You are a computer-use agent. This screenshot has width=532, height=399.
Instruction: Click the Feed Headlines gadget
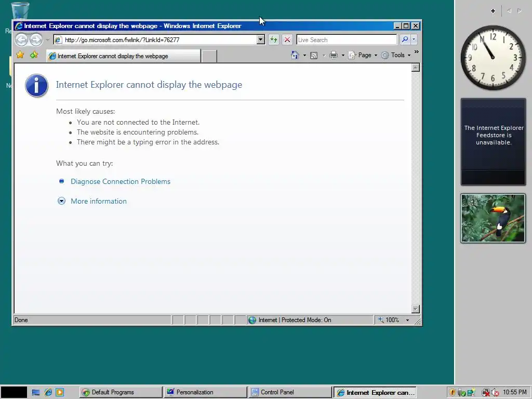click(493, 142)
